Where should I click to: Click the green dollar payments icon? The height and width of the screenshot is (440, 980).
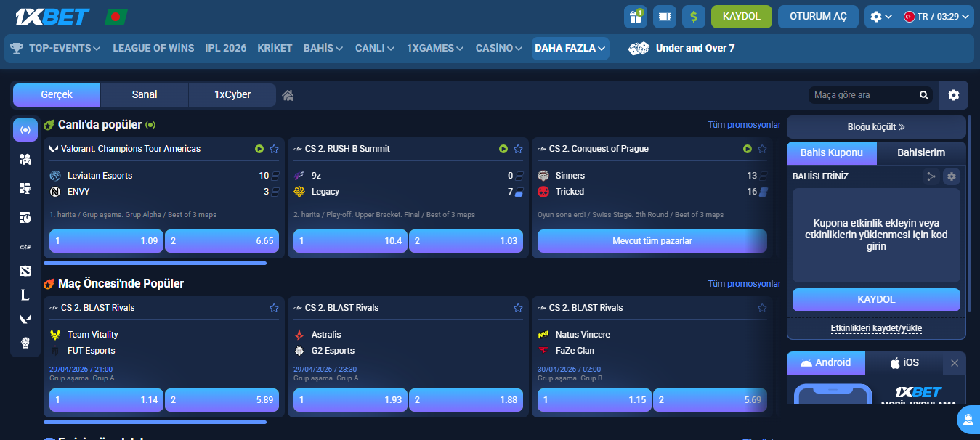tap(694, 16)
